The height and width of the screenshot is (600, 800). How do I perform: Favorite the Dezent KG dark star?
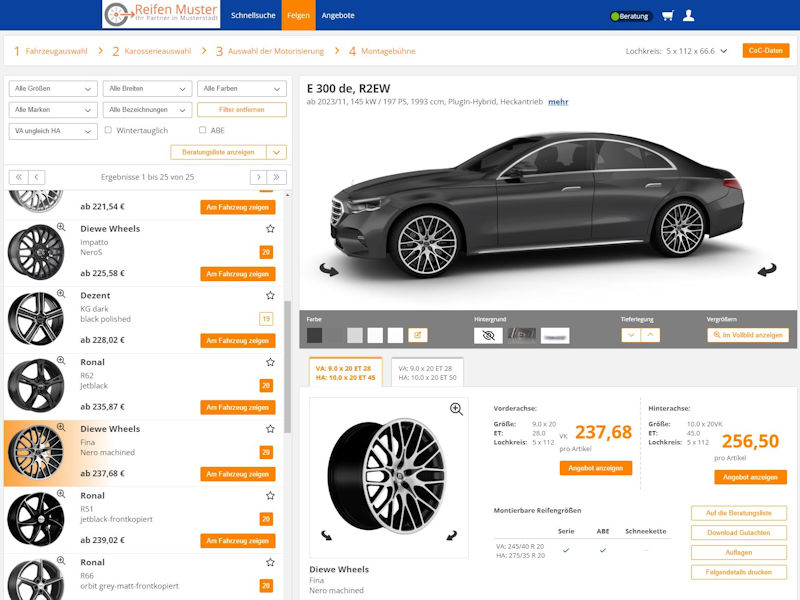pos(270,295)
